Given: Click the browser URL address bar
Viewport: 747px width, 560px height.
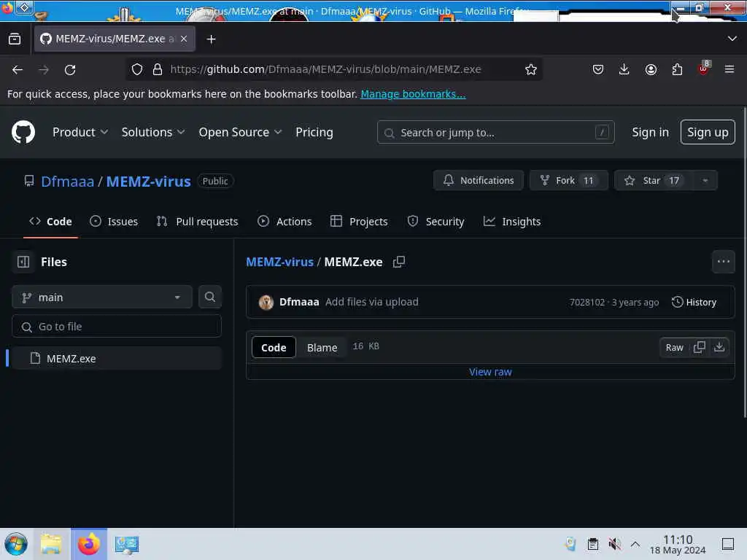Looking at the screenshot, I should click(333, 69).
